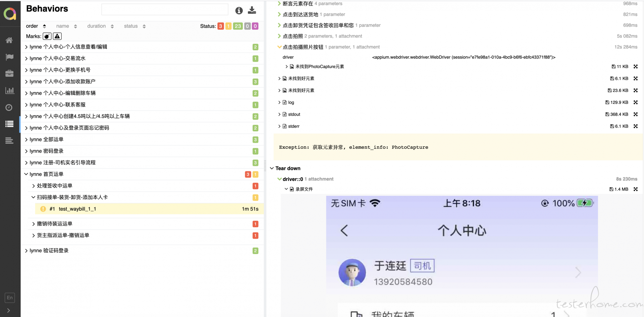Click the Exception message block
Image resolution: width=644 pixels, height=317 pixels.
458,147
